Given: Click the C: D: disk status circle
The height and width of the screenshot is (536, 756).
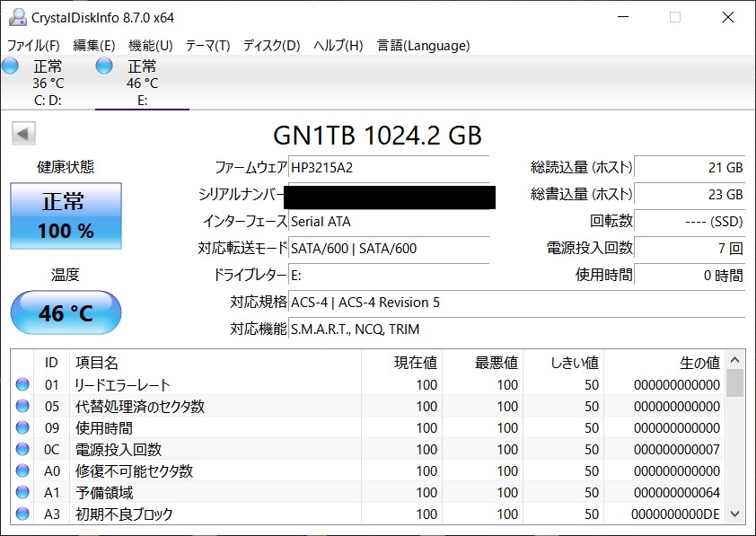Looking at the screenshot, I should tap(10, 66).
